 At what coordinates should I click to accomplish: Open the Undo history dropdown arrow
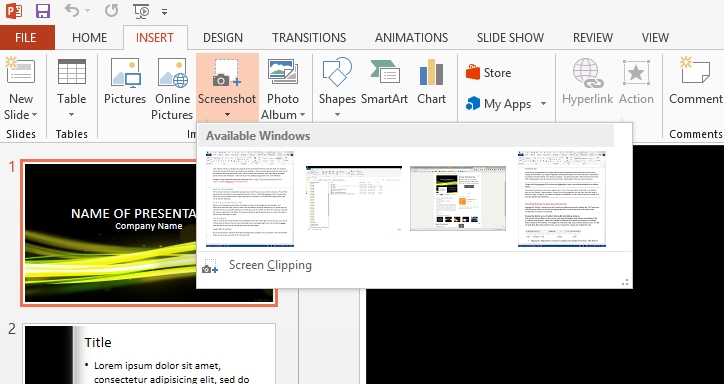click(88, 11)
